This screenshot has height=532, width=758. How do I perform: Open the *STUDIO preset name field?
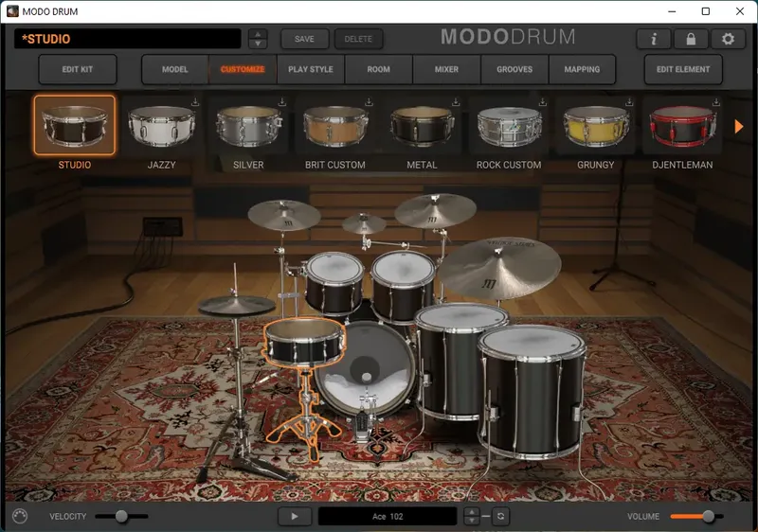(x=128, y=39)
